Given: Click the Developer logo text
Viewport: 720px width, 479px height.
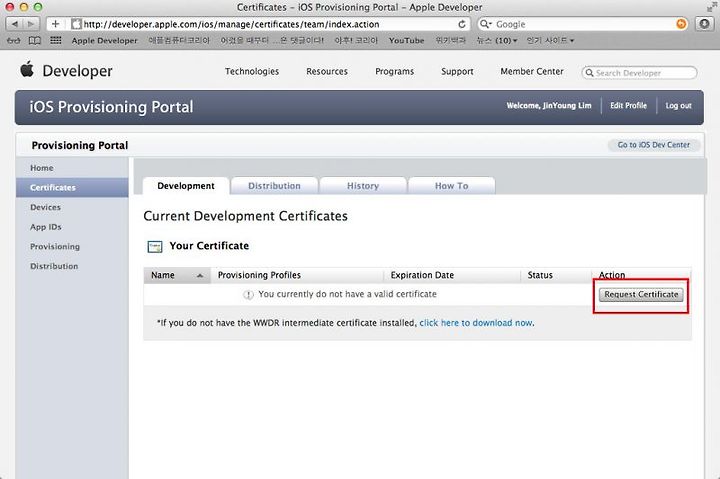Looking at the screenshot, I should 77,71.
